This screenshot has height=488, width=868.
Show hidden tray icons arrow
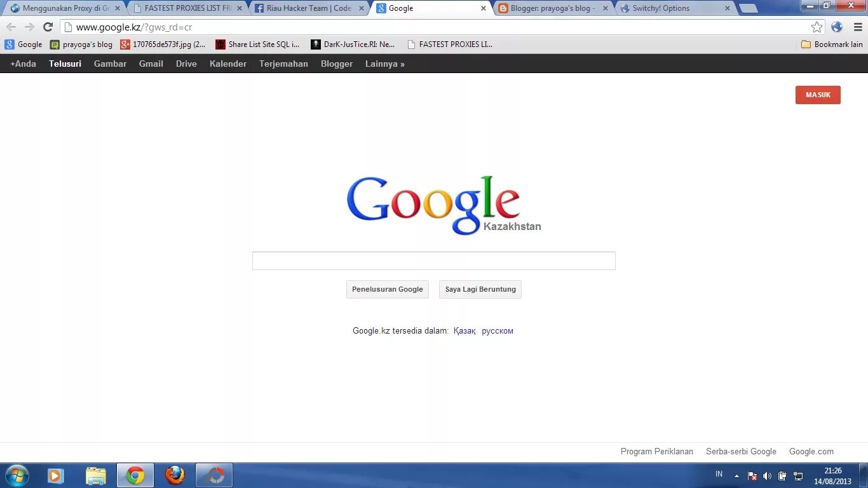pyautogui.click(x=736, y=475)
